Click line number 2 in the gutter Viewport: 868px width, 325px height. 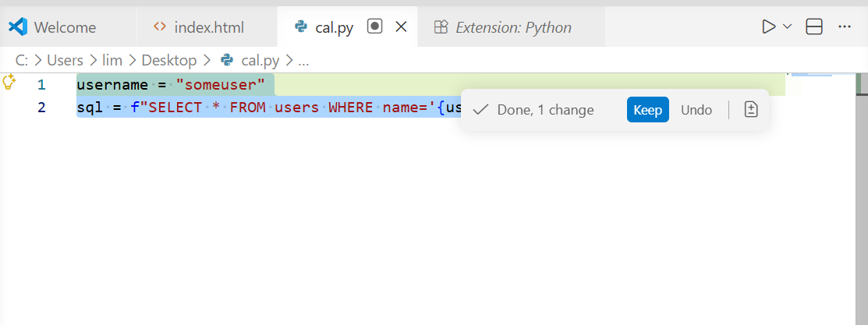click(41, 107)
